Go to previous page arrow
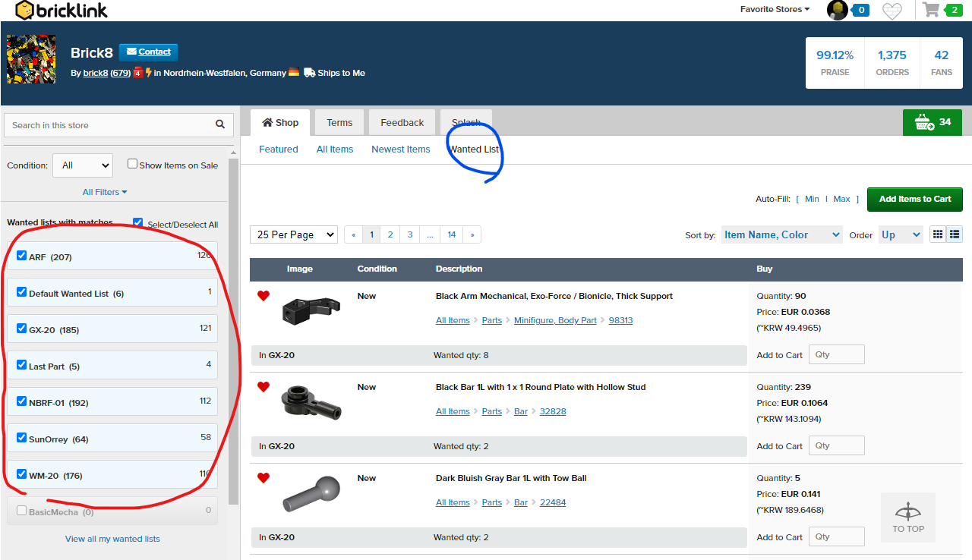This screenshot has height=560, width=972. (x=353, y=234)
